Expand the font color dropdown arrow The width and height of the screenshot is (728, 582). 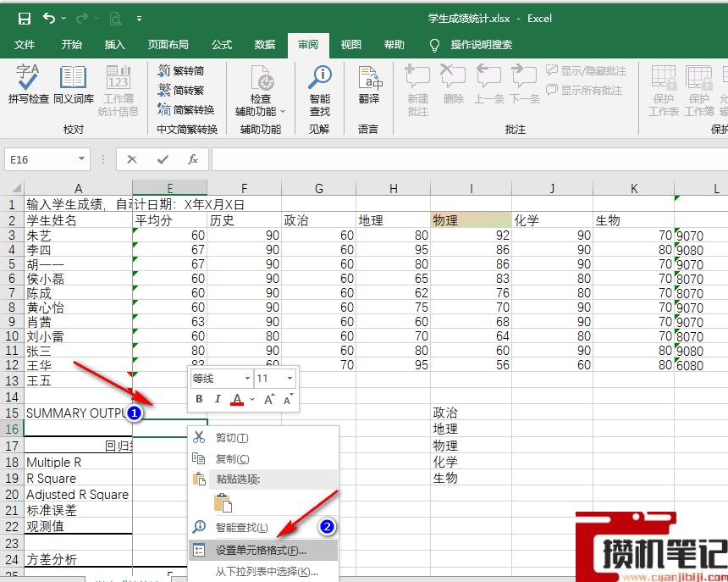[252, 400]
